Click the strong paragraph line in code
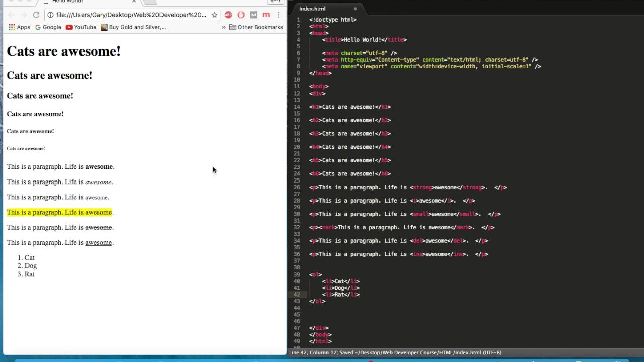 [408, 187]
